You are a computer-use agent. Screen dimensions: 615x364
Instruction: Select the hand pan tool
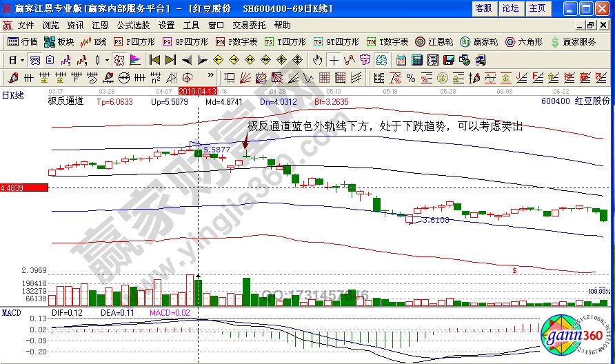[317, 60]
